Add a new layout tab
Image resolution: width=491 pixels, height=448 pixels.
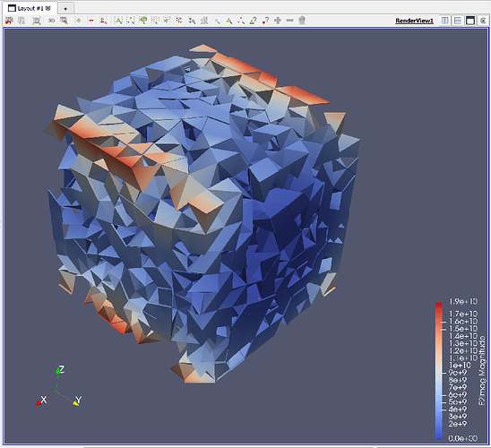[x=65, y=9]
